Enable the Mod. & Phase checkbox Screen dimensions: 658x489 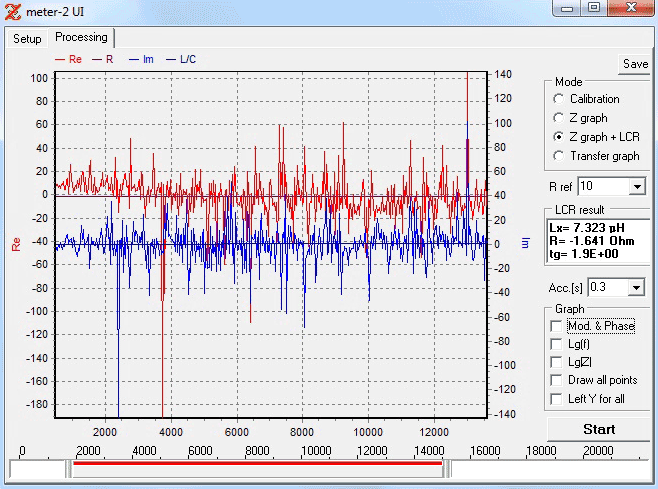[557, 326]
